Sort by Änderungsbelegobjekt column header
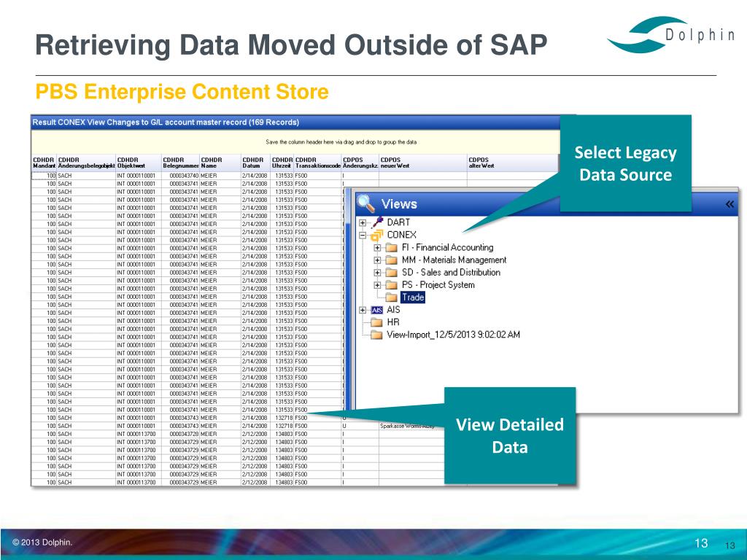Image resolution: width=747 pixels, height=560 pixels. (86, 163)
